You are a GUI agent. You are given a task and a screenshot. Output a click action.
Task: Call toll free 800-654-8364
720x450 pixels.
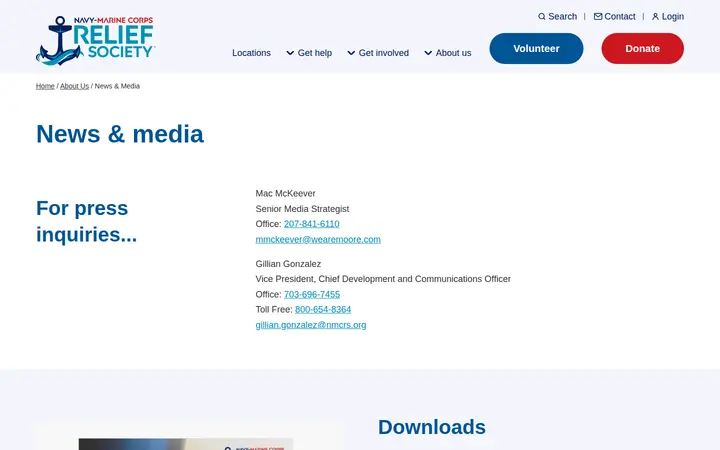pos(323,309)
